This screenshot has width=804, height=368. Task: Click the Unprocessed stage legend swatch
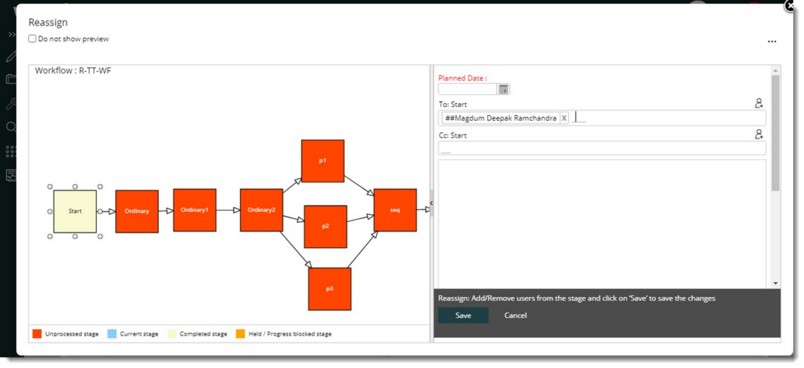pyautogui.click(x=37, y=334)
